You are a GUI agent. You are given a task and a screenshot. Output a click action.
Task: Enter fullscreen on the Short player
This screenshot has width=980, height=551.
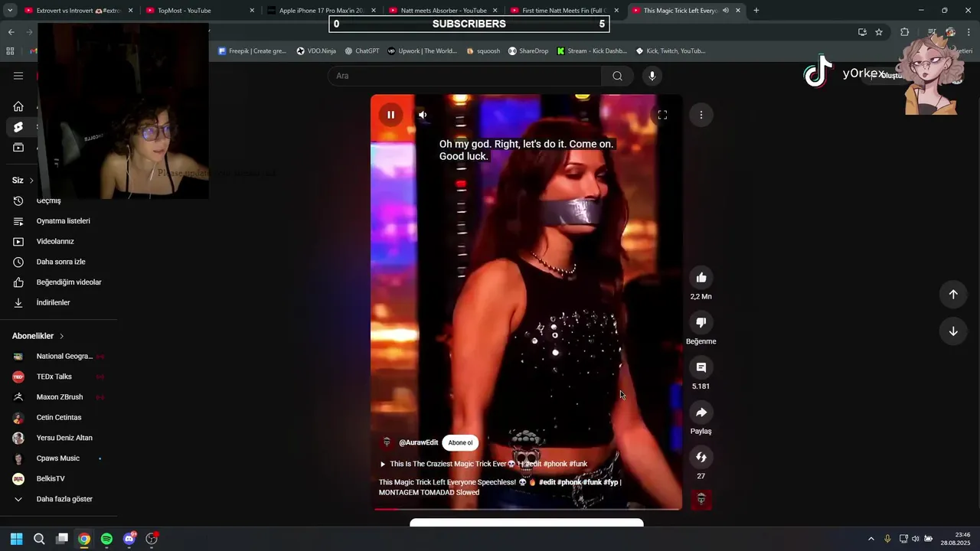tap(662, 115)
